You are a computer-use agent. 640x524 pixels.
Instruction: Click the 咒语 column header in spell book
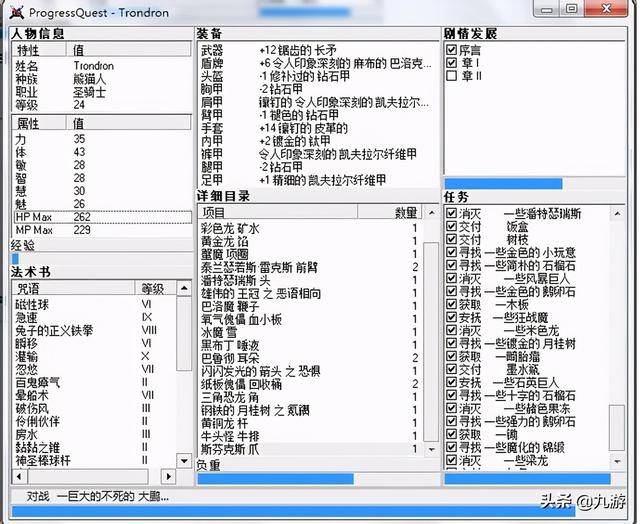pyautogui.click(x=73, y=289)
